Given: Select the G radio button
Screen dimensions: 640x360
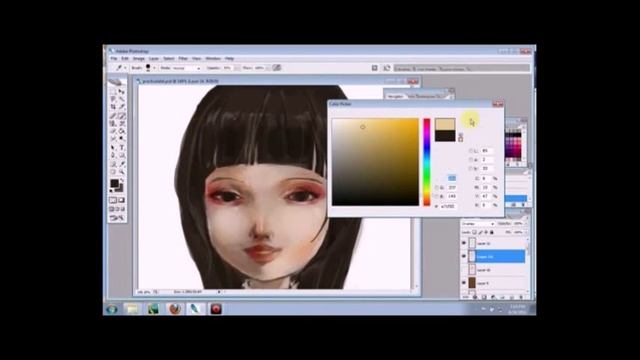Looking at the screenshot, I should click(x=437, y=188).
